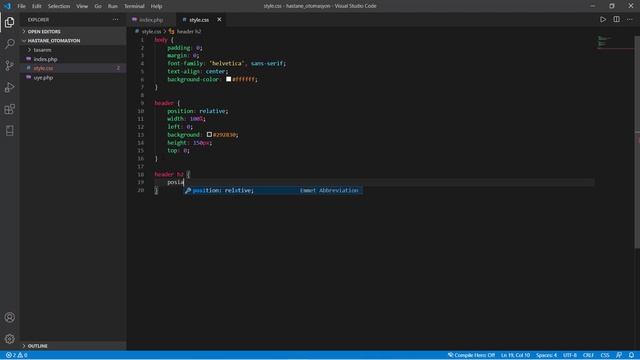
Task: Click the Run play icon in editor toolbar
Action: [x=603, y=20]
